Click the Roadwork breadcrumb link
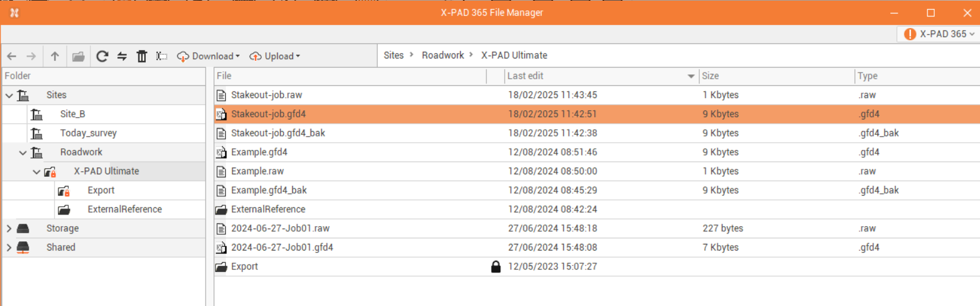 coord(443,55)
